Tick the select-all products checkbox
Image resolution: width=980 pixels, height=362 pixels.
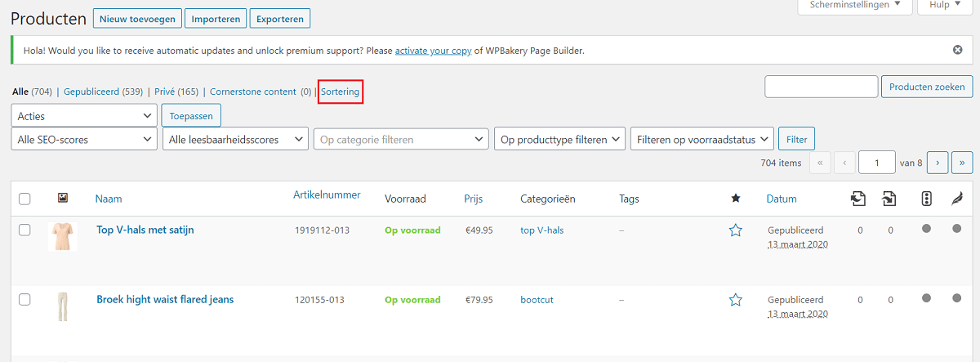click(x=24, y=199)
